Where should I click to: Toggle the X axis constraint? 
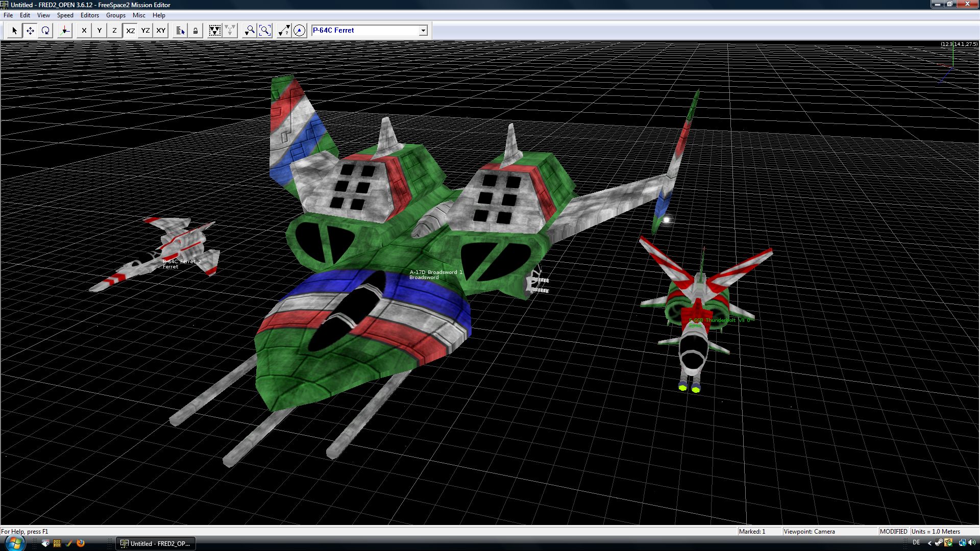pos(84,31)
